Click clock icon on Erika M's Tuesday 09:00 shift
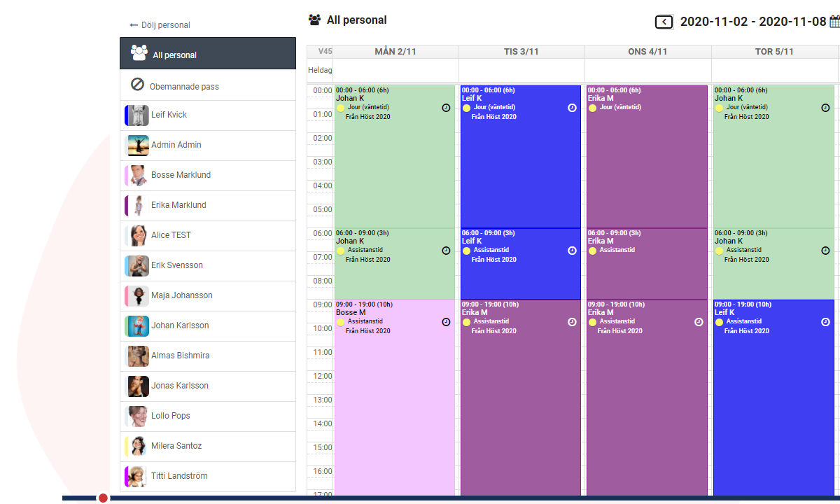 click(x=572, y=322)
